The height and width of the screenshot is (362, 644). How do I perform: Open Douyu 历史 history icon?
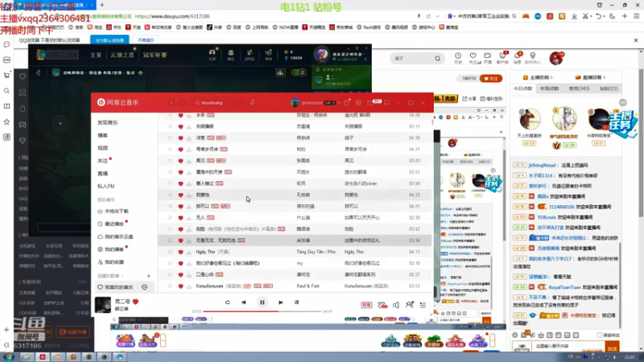pos(458,58)
